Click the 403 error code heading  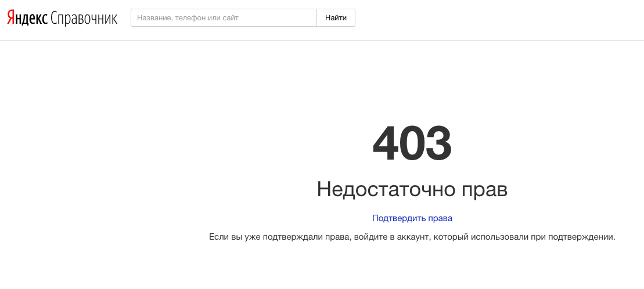412,144
